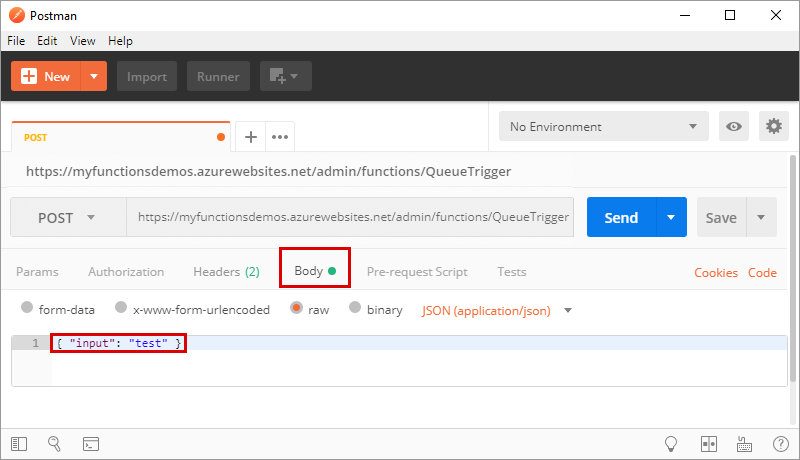Select the binary body radio option
Image resolution: width=800 pixels, height=460 pixels.
click(355, 308)
